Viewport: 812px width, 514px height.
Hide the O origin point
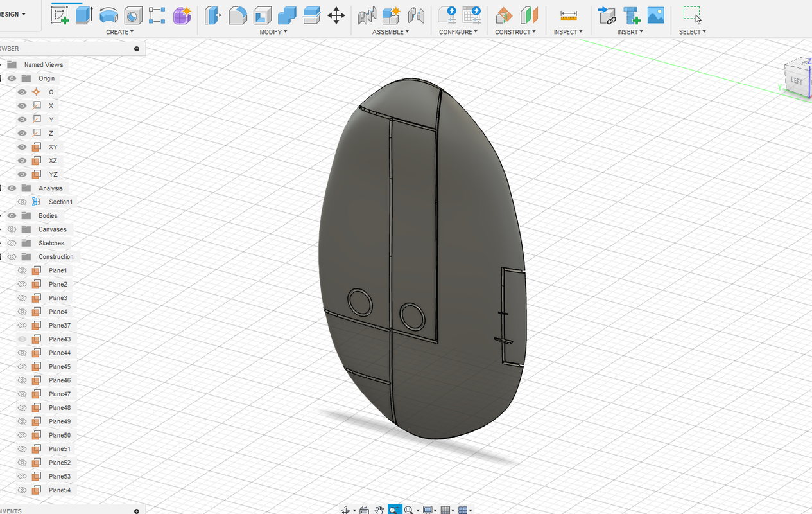[22, 92]
